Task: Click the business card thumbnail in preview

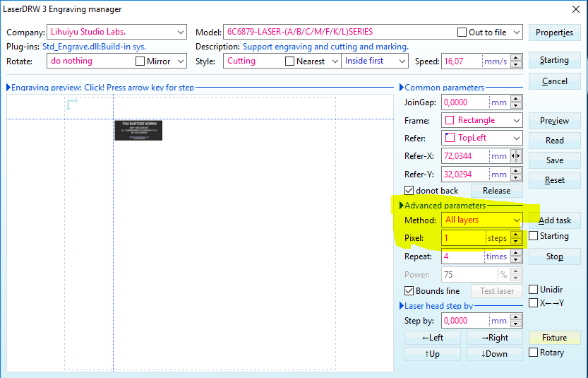Action: pos(138,131)
